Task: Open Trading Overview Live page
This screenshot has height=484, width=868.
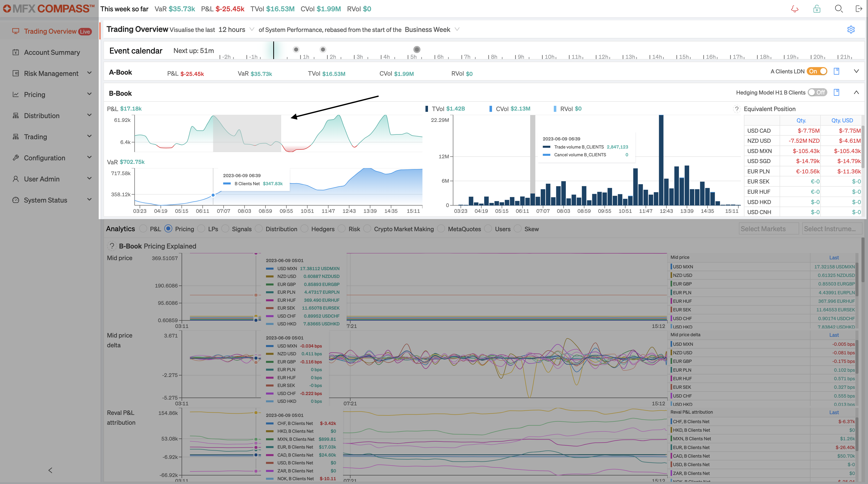Action: pos(49,31)
